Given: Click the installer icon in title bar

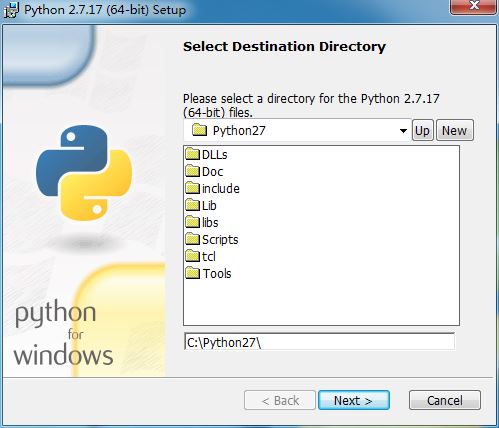Looking at the screenshot, I should point(11,10).
